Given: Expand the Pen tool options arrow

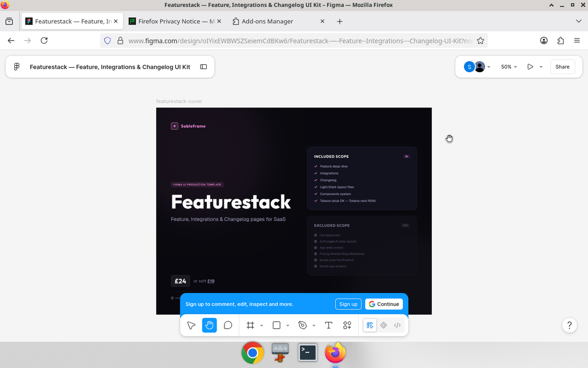Looking at the screenshot, I should point(314,325).
